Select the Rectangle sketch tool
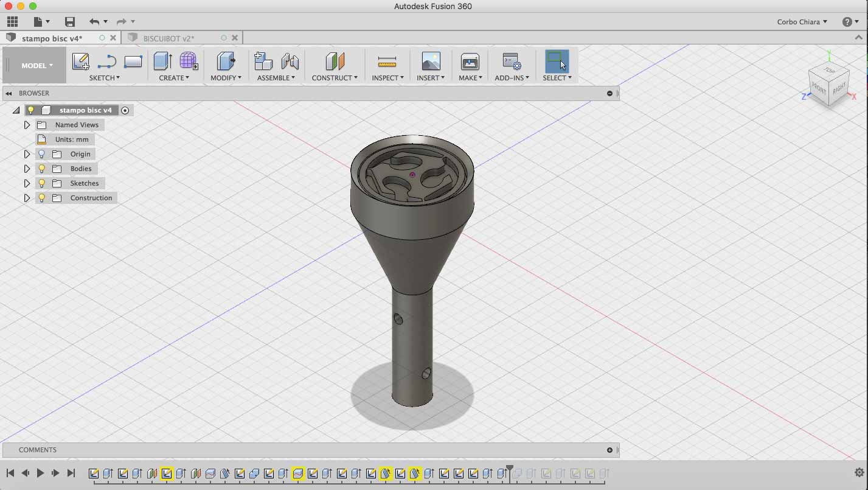Screen dimensions: 868x490 (x=133, y=61)
